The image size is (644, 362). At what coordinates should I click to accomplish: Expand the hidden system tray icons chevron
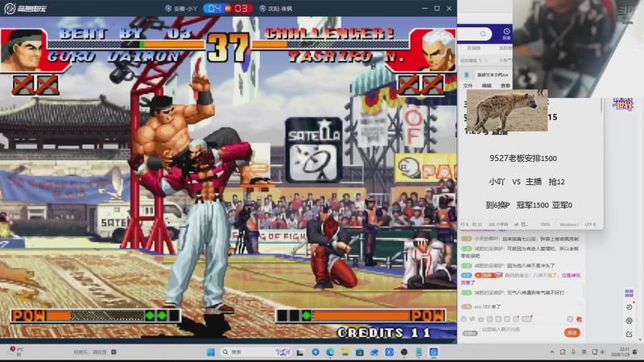(552, 352)
